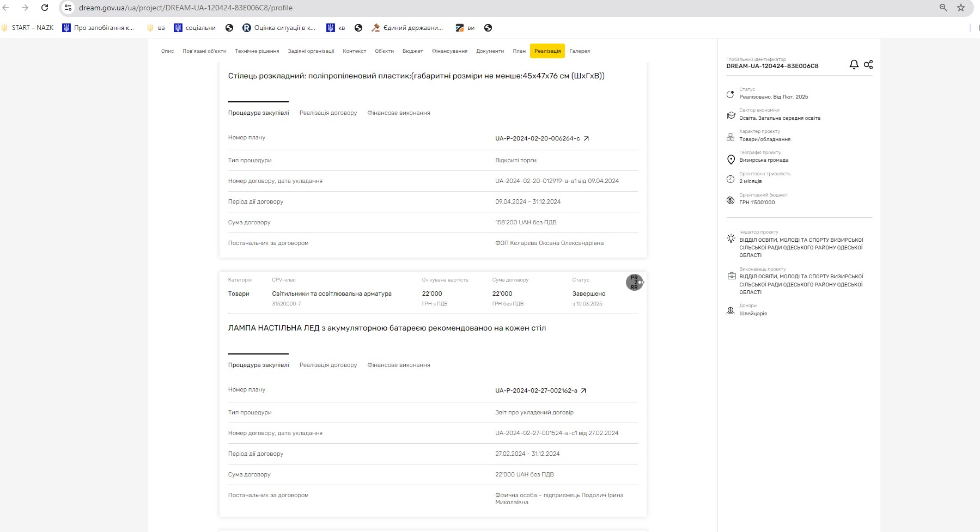Reload the page with the browser refresh icon

(x=45, y=8)
